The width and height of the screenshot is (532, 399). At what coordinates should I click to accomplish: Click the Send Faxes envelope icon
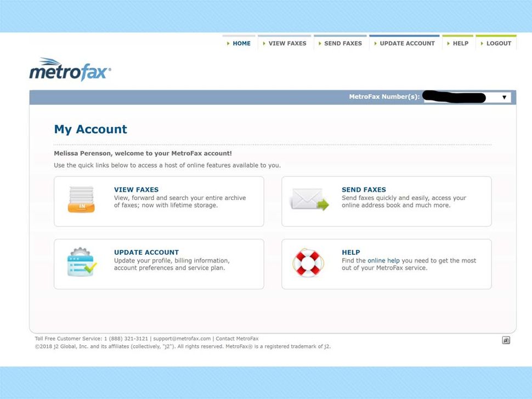tap(308, 197)
